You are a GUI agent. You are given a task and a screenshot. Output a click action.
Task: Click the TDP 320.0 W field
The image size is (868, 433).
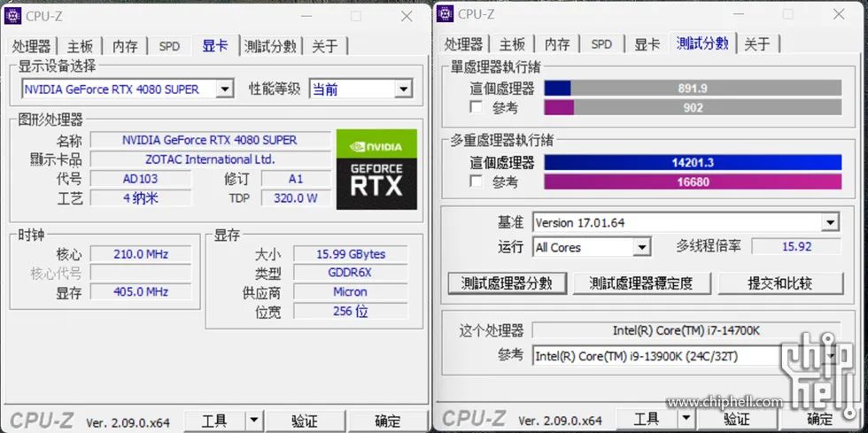[x=296, y=197]
